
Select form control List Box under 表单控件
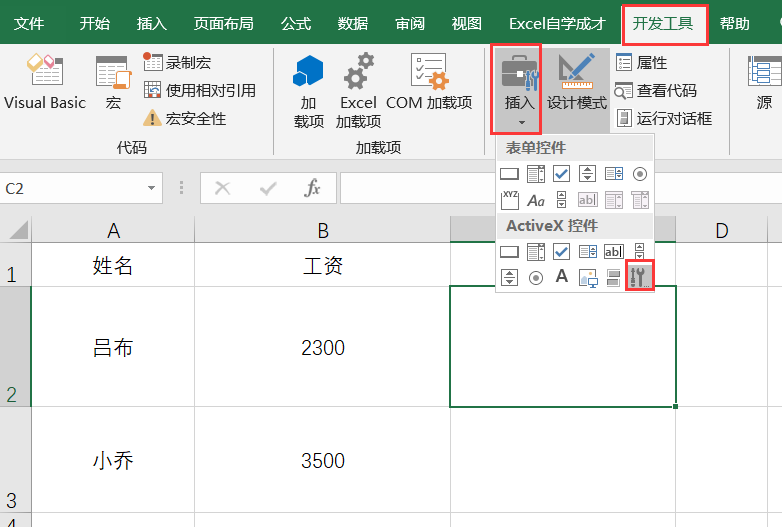614,174
